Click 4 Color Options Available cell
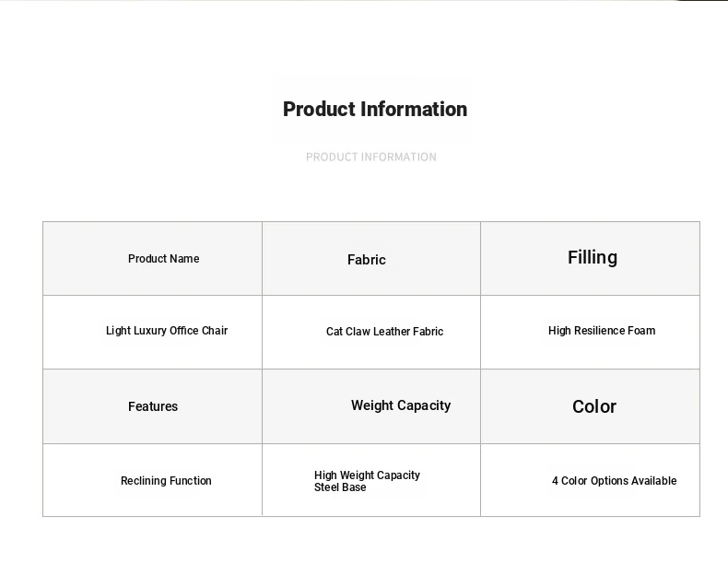 coord(590,480)
